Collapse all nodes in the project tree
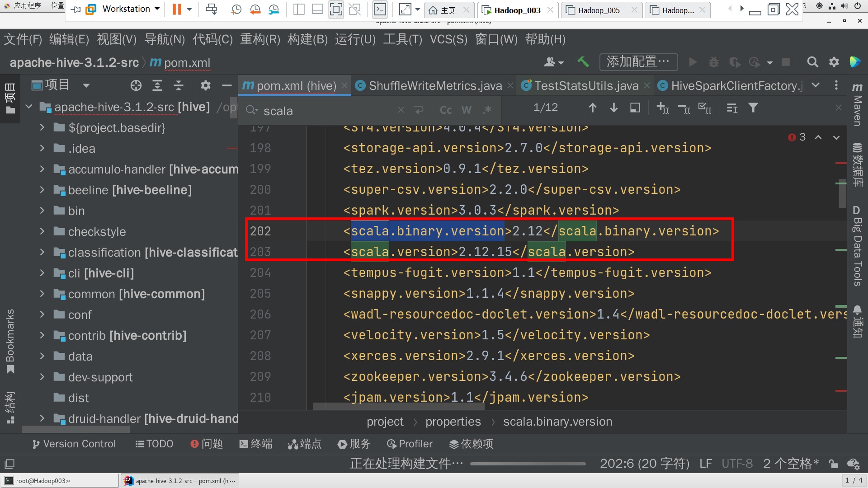This screenshot has width=868, height=488. [179, 85]
